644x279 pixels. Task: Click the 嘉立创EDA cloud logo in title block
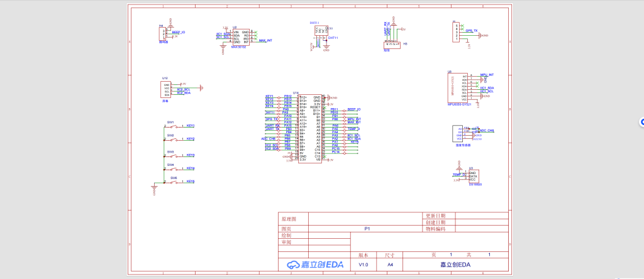[x=315, y=265]
